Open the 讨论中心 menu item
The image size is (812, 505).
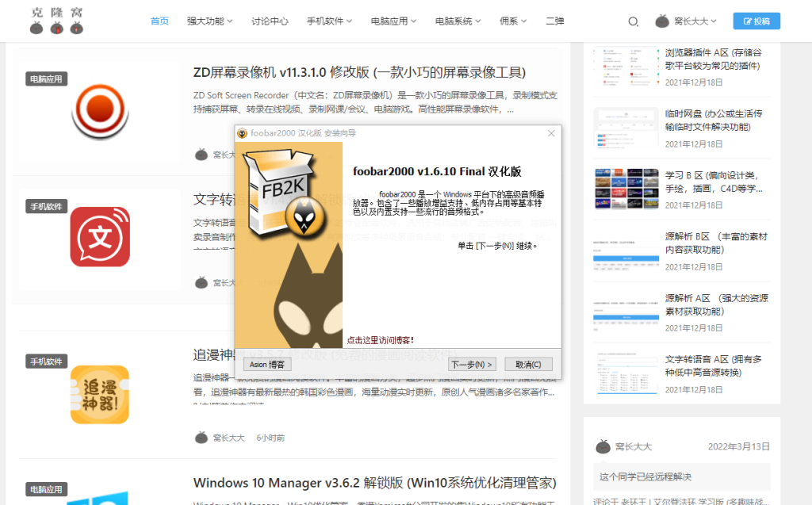point(270,21)
